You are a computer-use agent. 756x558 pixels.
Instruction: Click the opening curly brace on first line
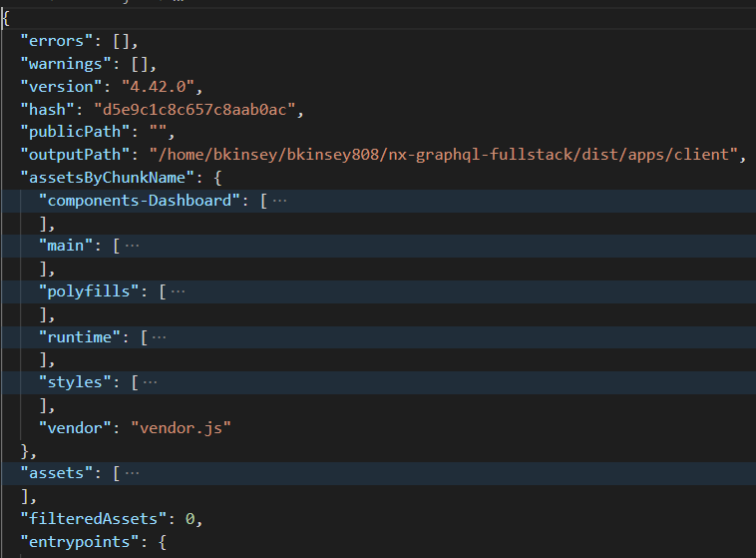coord(6,19)
